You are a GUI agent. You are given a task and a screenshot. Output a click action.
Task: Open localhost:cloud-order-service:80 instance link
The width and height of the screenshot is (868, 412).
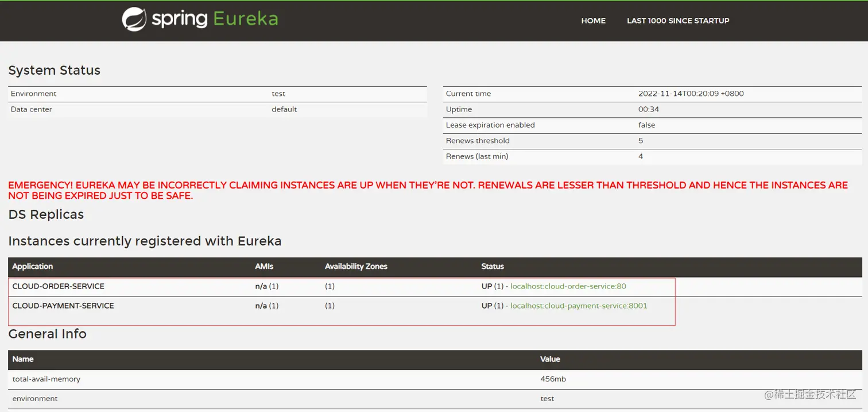tap(568, 286)
